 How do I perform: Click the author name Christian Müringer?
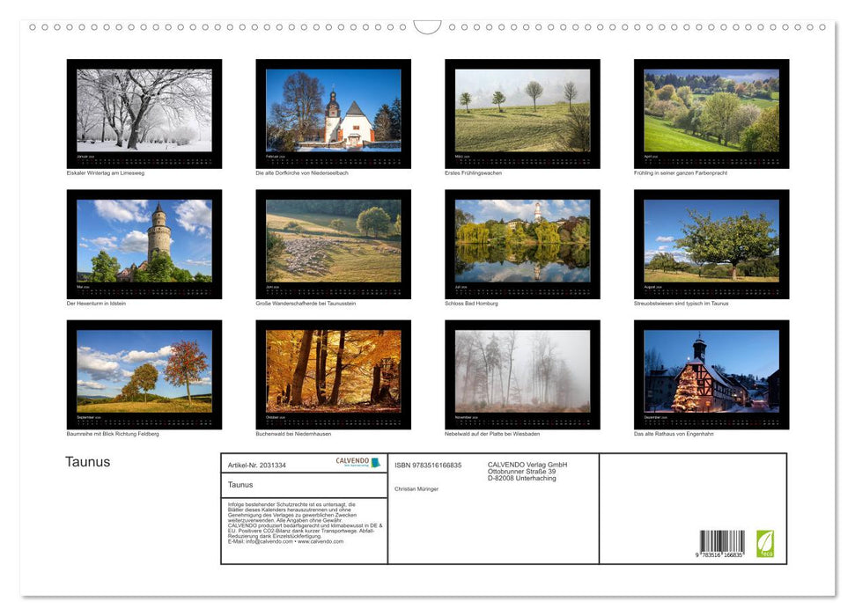417,488
